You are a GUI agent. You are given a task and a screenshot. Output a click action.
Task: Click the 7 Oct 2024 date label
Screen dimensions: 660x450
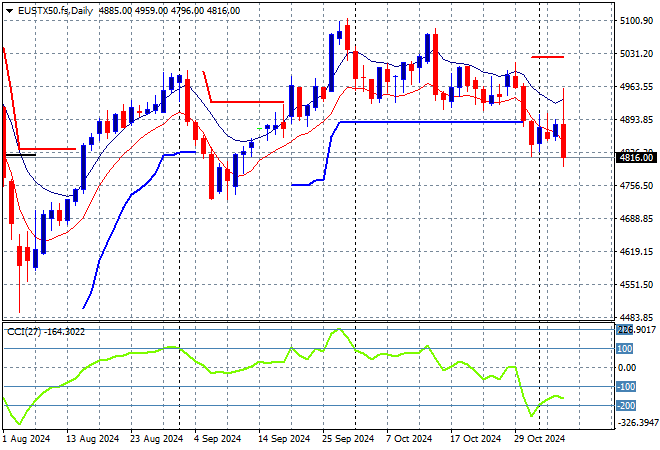(409, 438)
